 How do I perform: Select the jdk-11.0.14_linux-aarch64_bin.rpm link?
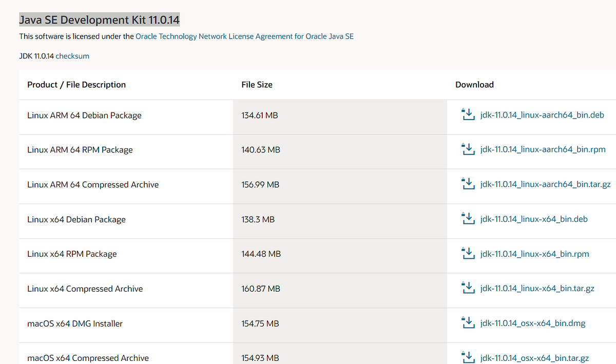[x=542, y=149]
